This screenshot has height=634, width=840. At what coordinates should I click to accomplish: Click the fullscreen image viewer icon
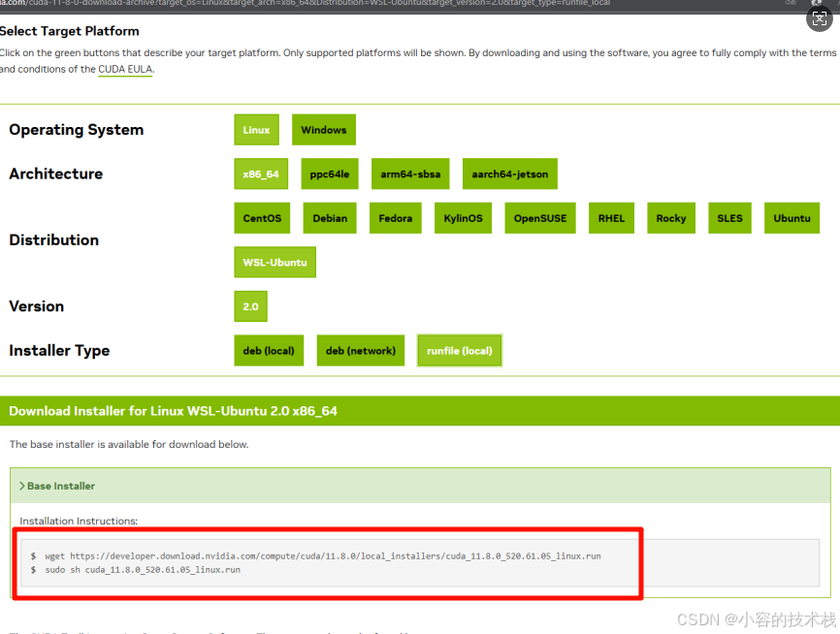819,19
